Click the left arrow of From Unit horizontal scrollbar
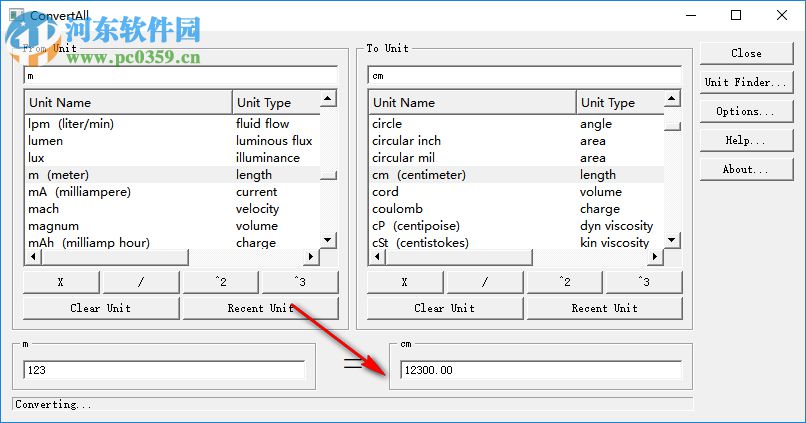 (33, 256)
